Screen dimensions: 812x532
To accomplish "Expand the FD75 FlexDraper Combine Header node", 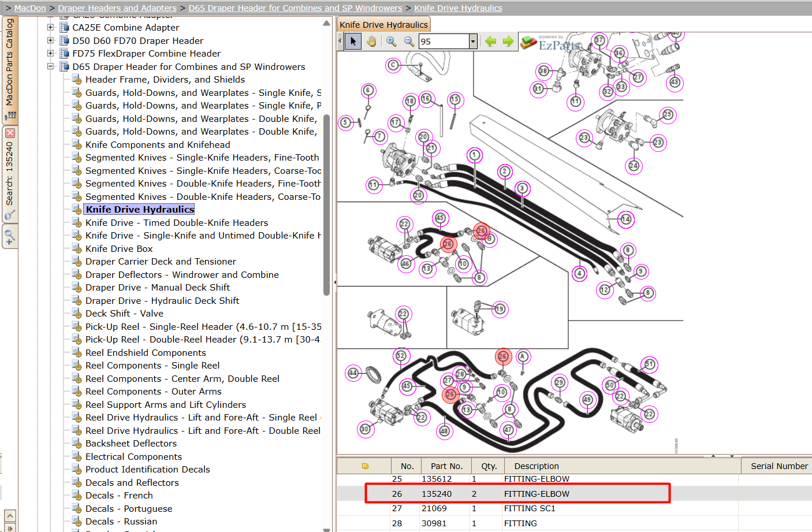I will click(x=50, y=53).
